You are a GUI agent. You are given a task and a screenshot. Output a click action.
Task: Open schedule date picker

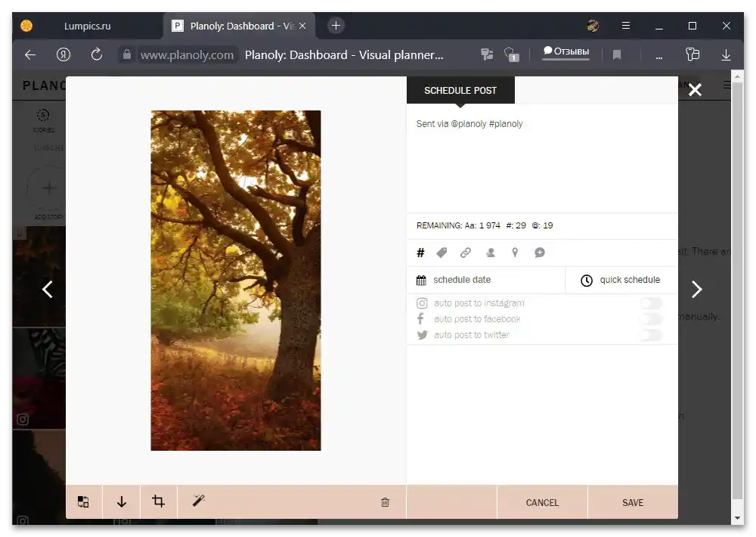pyautogui.click(x=485, y=280)
